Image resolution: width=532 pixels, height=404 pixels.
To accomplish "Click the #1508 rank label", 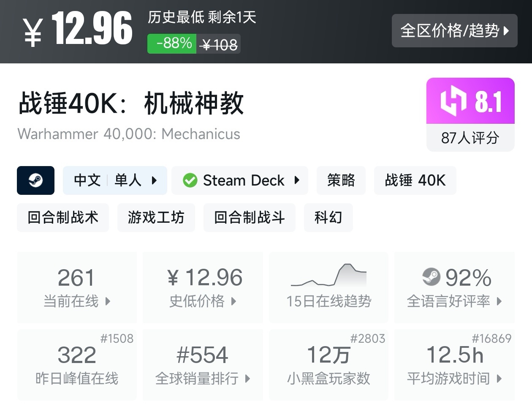I will 117,338.
